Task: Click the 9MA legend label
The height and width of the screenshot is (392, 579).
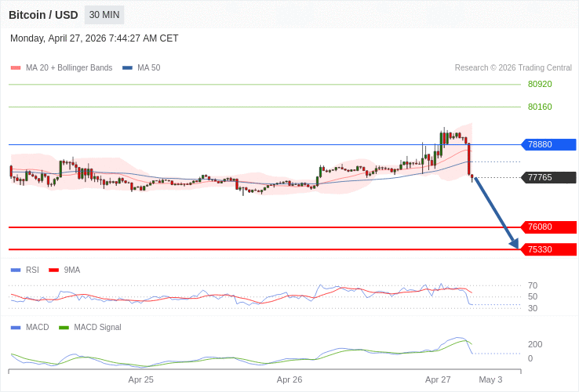Action: (72, 270)
